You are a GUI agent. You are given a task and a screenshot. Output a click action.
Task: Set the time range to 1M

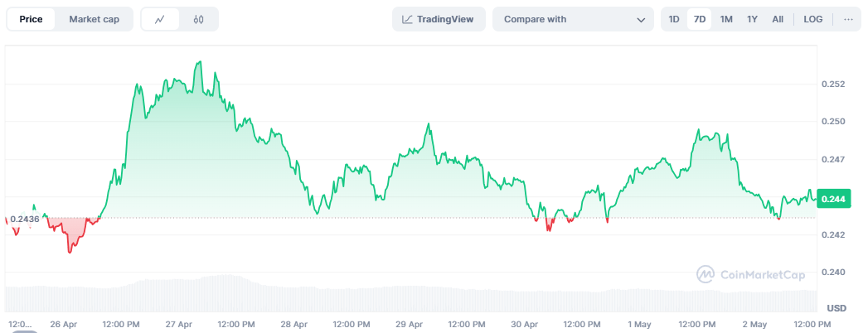tap(726, 19)
